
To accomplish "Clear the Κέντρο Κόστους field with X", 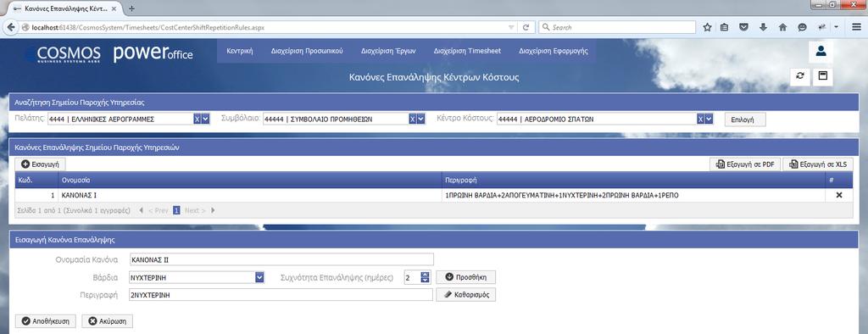I will pyautogui.click(x=700, y=119).
